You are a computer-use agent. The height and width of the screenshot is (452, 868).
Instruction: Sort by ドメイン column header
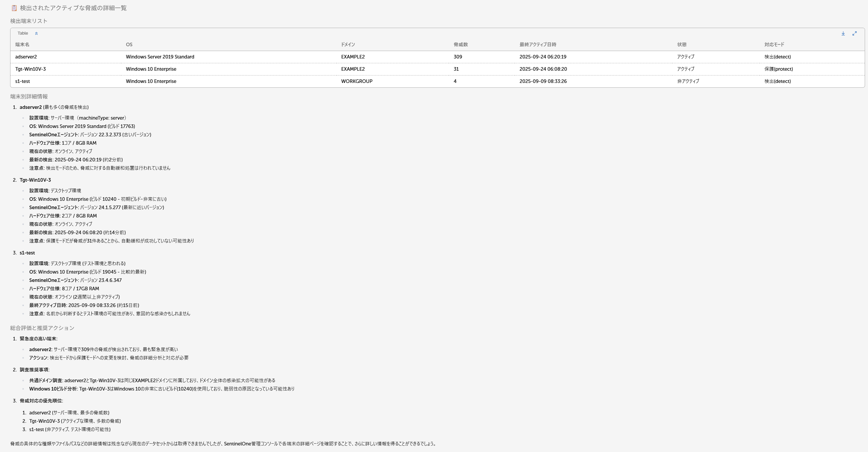coord(348,44)
